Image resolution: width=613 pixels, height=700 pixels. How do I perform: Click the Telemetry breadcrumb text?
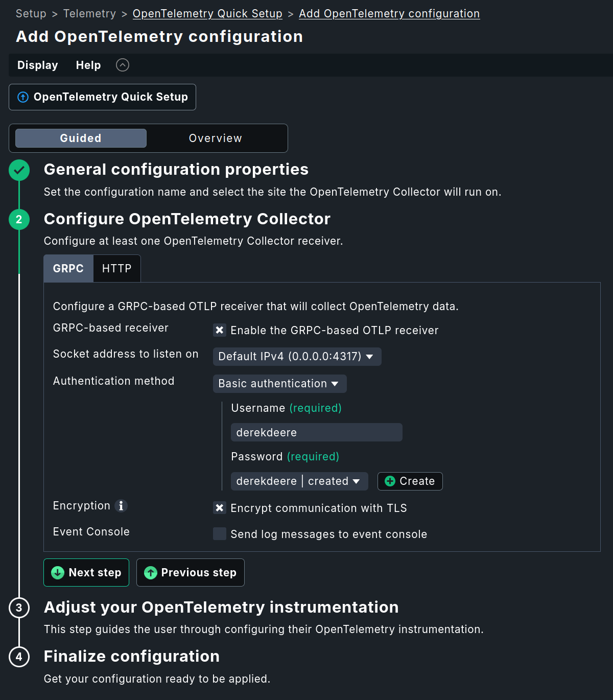coord(90,14)
